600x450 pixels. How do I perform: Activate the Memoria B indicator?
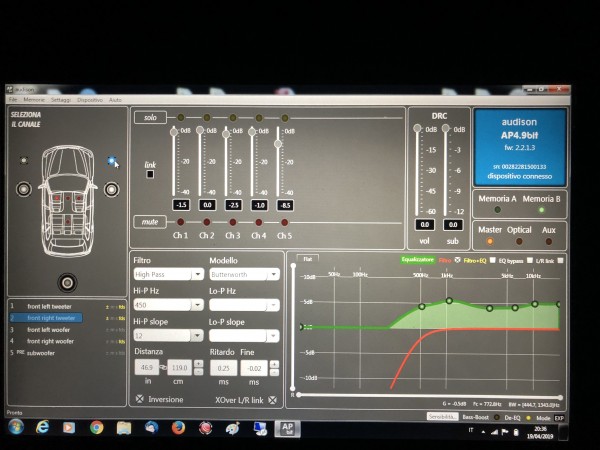pyautogui.click(x=541, y=210)
